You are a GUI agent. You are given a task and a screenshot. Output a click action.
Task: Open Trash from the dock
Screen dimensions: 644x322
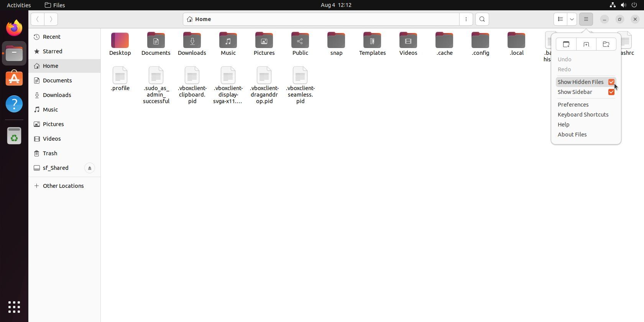click(x=14, y=136)
